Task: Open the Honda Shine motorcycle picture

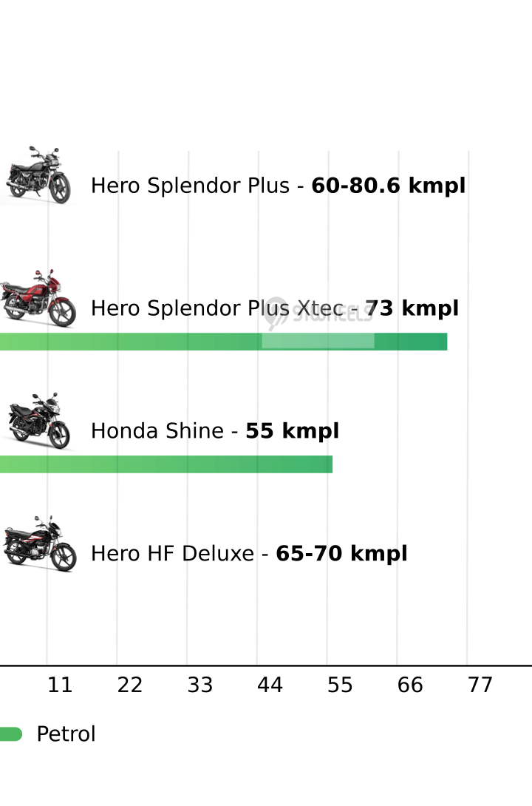Action: (x=38, y=421)
